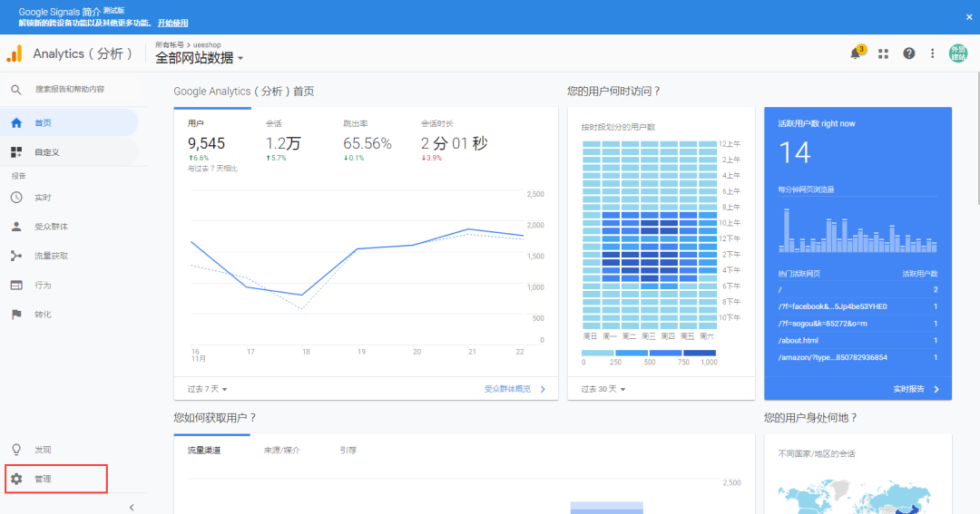Click the 搜索报告和帮助内容 search field

tap(70, 90)
